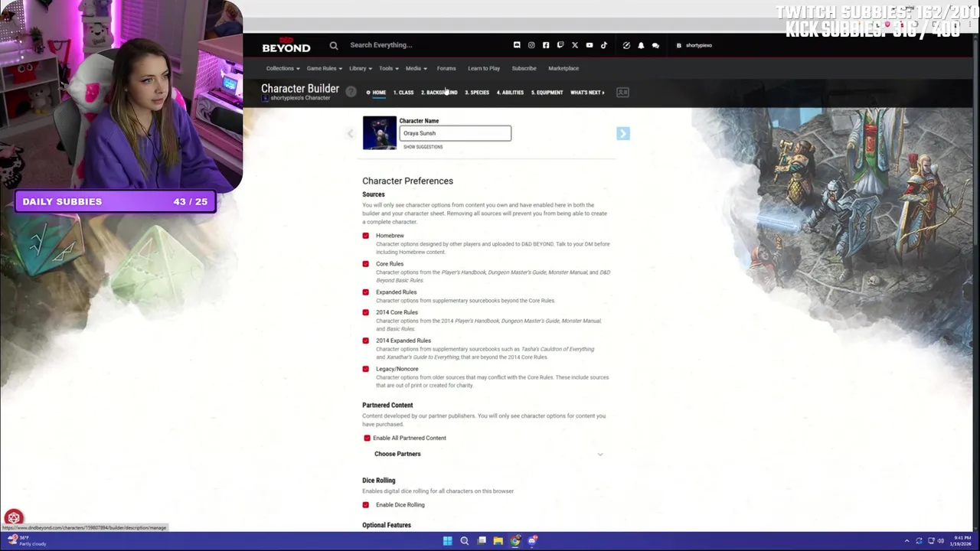Toggle the 2014 Expanded Rules checkbox

point(366,341)
